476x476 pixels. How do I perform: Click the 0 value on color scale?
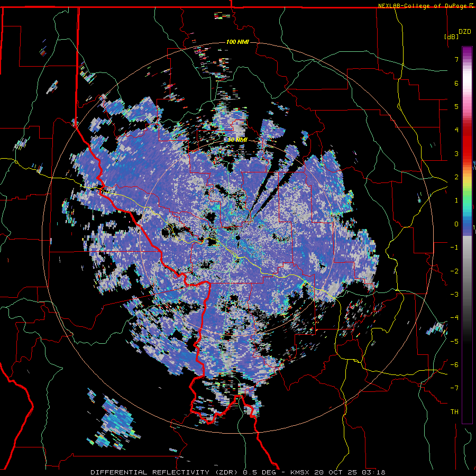pyautogui.click(x=456, y=224)
